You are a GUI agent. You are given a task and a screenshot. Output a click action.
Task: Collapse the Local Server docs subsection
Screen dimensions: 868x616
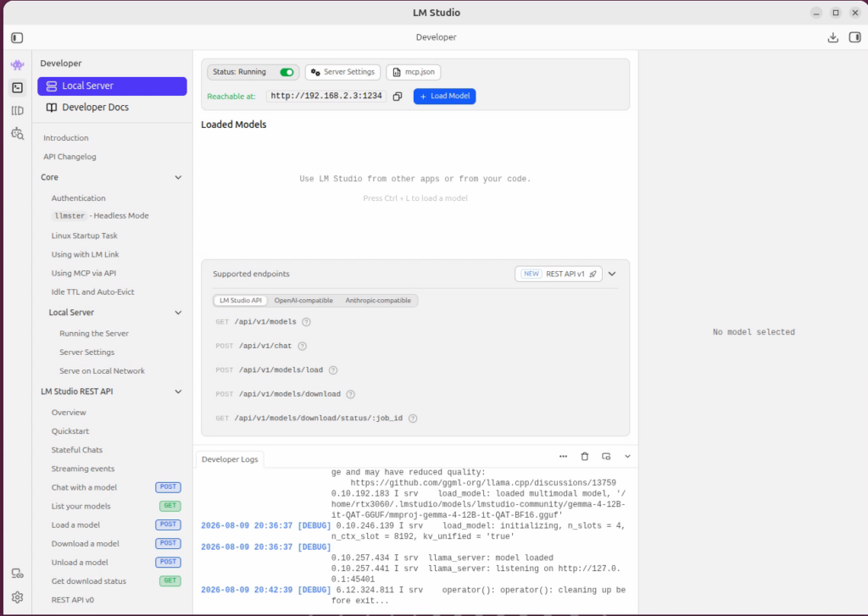coord(178,313)
